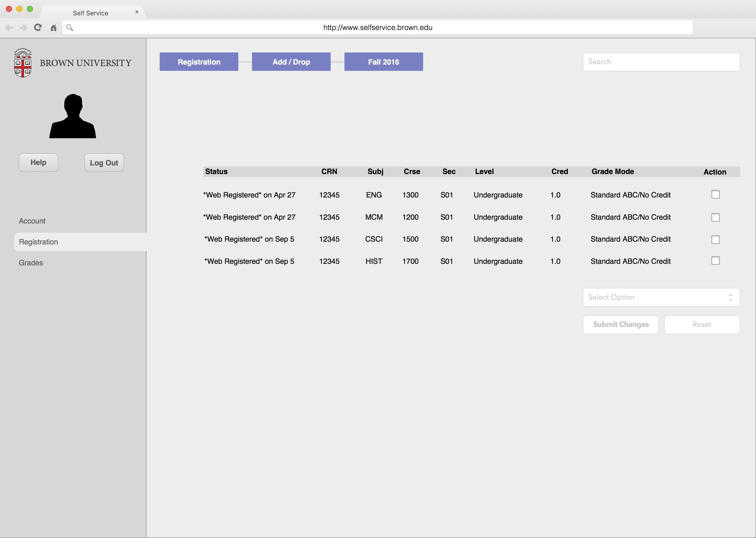Click the red macOS close window button
Screen dimensions: 756x538
click(x=9, y=9)
